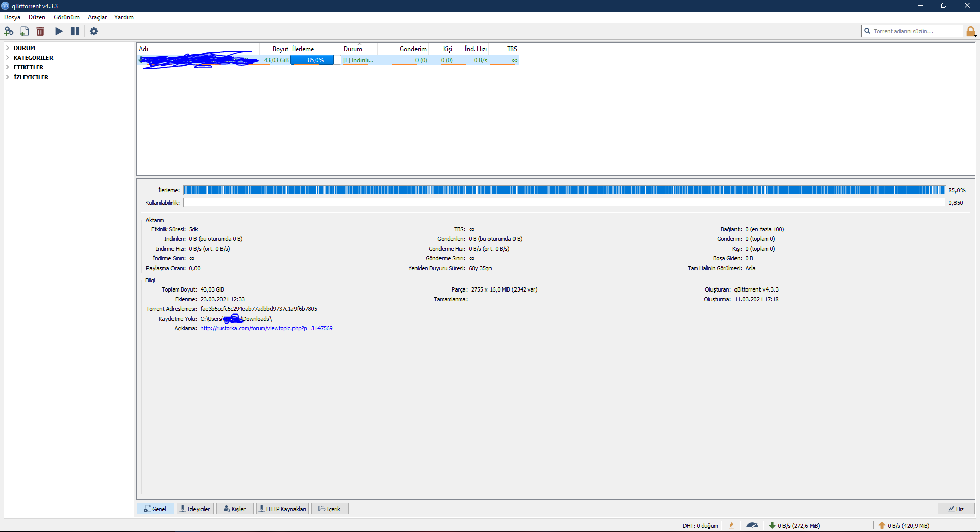
Task: Open the Görünüm menu
Action: pos(66,17)
